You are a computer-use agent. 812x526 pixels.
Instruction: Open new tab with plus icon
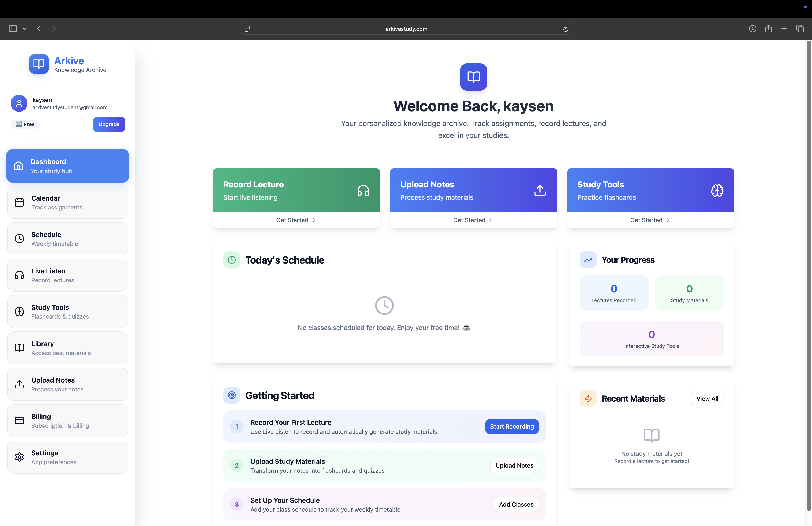(x=784, y=29)
